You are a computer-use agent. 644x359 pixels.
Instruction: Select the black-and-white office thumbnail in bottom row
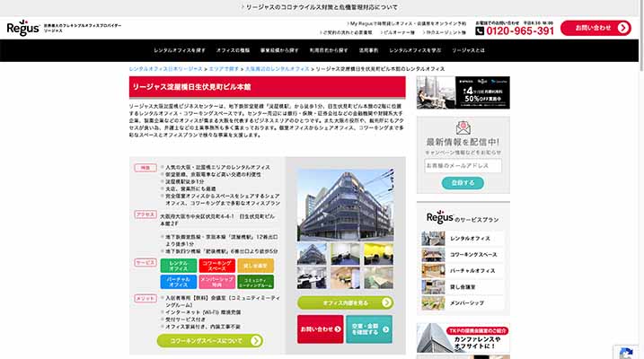pos(313,277)
